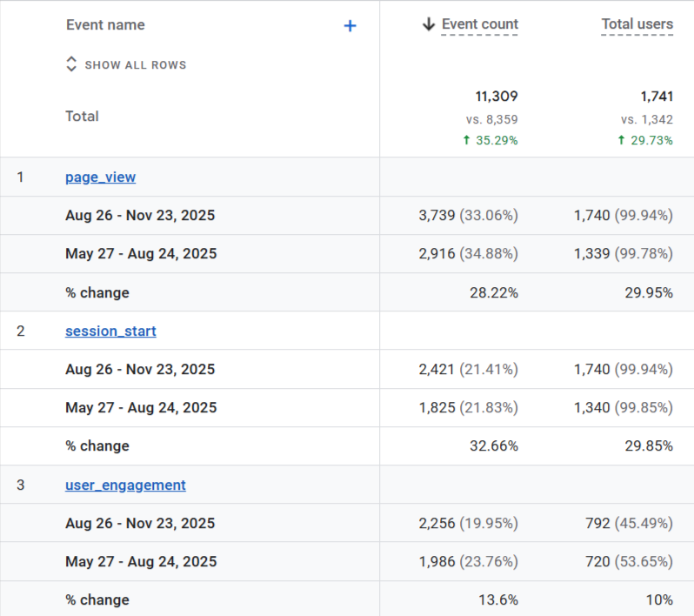Click the 28.22% change value for page_view
This screenshot has height=616, width=694.
point(493,292)
